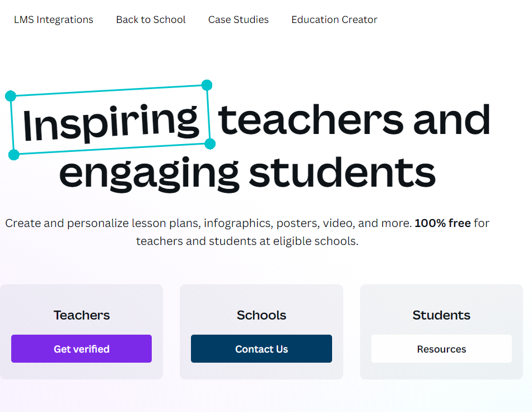Click top-left teal handle of Inspiring box

(11, 96)
